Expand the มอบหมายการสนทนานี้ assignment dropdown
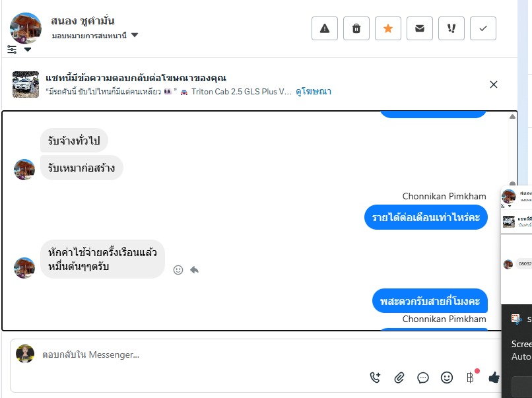Screen dimensions: 532x398 [x=135, y=35]
